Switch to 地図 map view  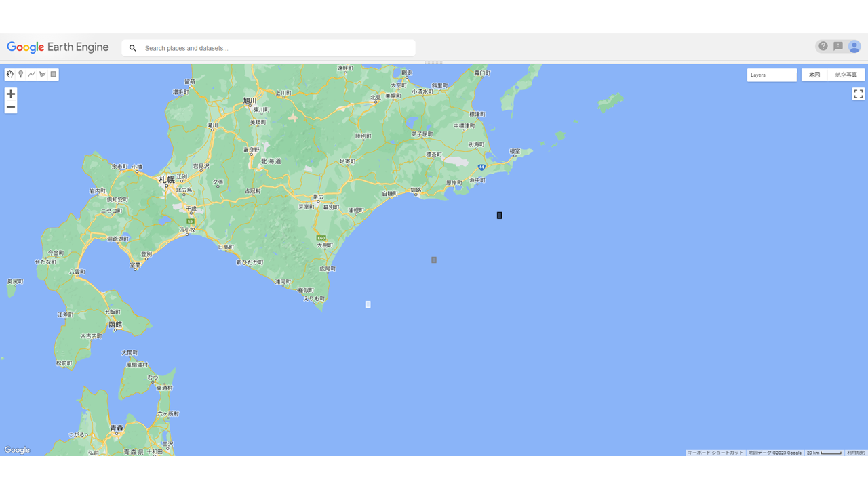click(814, 75)
